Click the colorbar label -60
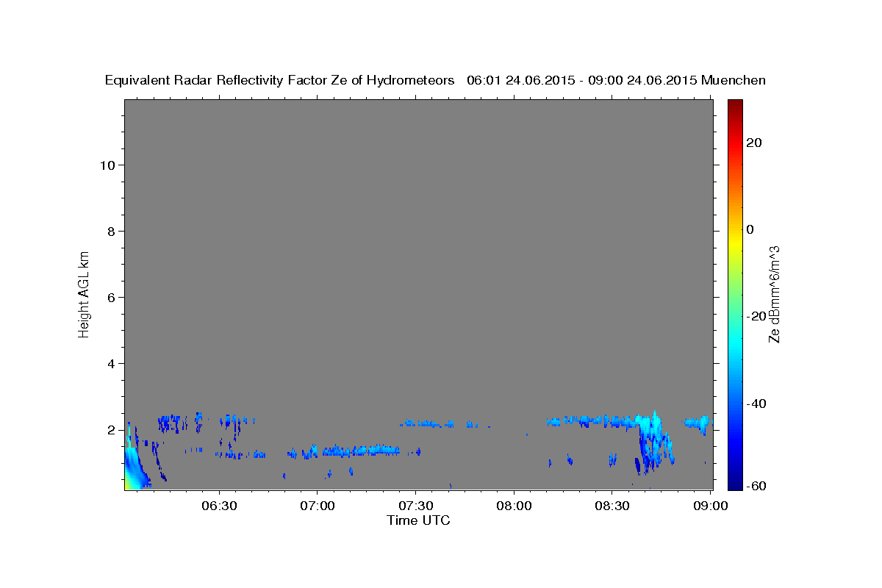882x588 pixels. [756, 486]
